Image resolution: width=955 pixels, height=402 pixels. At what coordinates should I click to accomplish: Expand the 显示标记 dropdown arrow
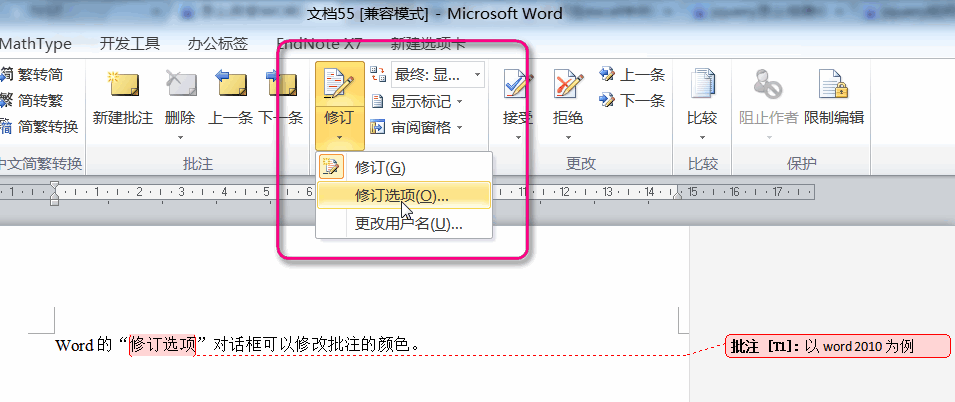(460, 102)
